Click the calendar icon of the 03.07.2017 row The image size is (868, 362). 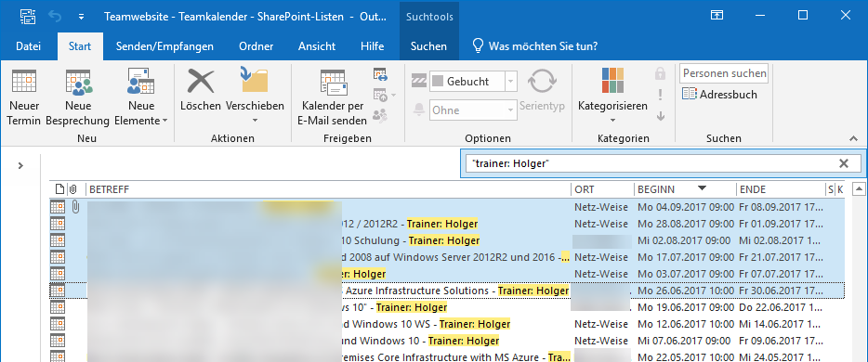pyautogui.click(x=58, y=274)
